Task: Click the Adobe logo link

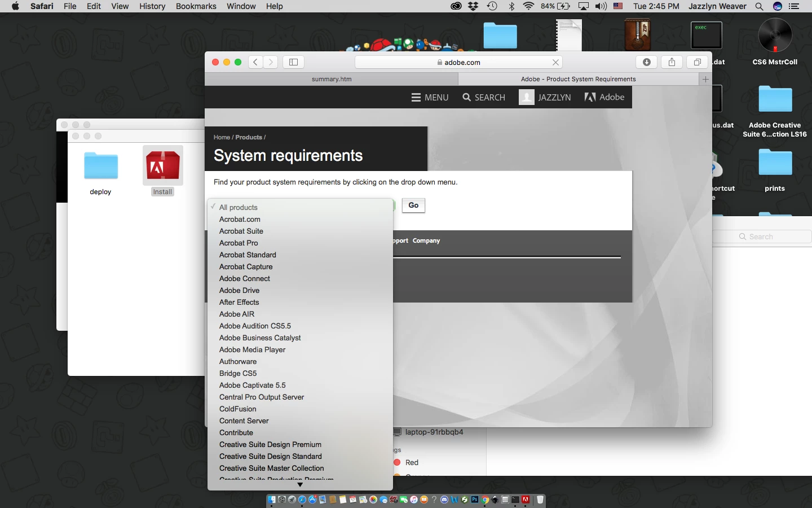Action: (604, 97)
